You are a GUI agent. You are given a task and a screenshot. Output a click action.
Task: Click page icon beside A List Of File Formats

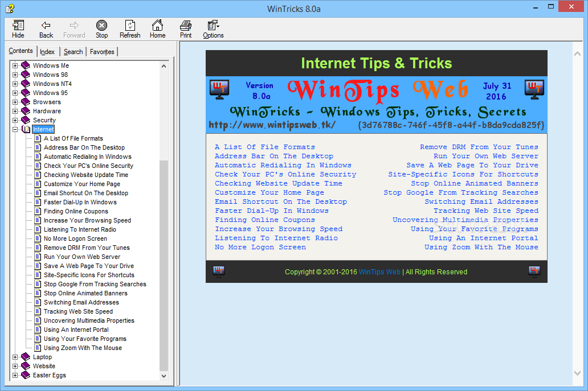click(38, 138)
